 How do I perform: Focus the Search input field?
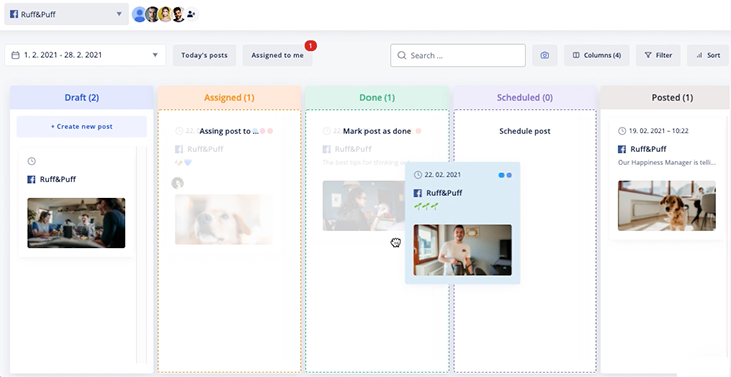coord(458,55)
